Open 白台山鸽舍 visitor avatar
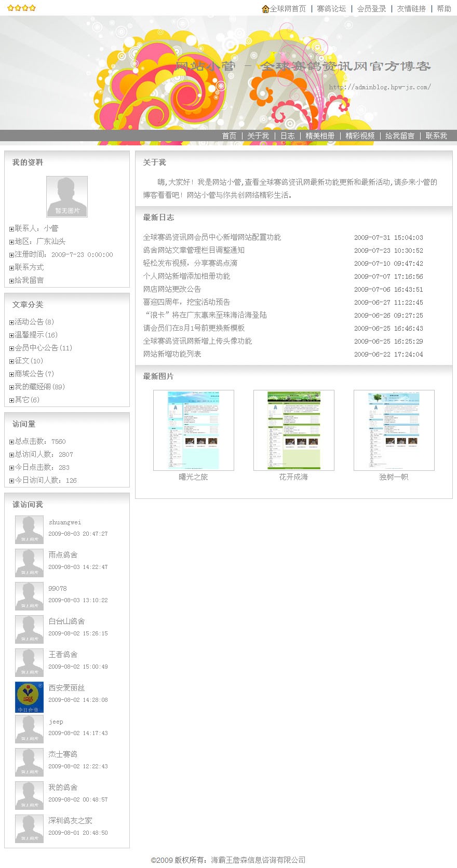 [x=30, y=629]
